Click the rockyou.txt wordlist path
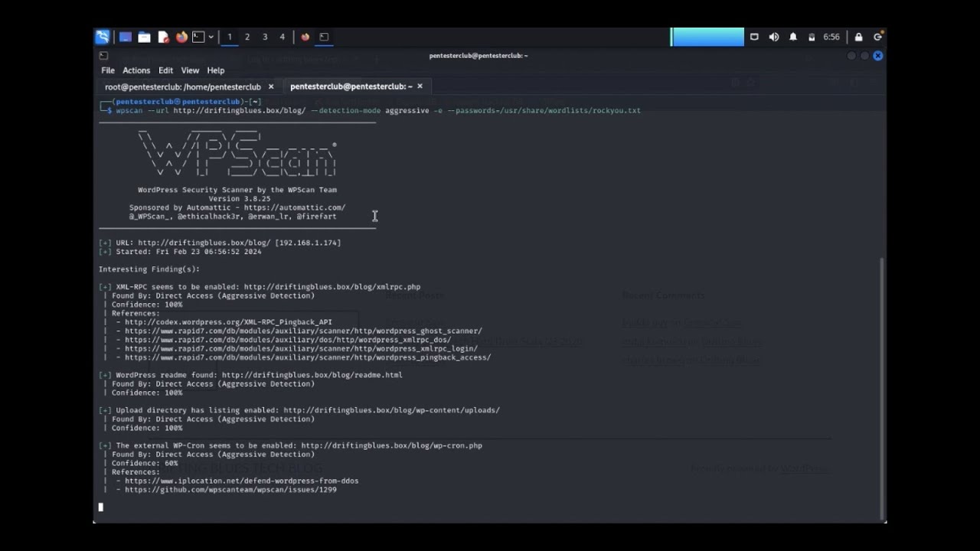This screenshot has width=980, height=551. [548, 110]
